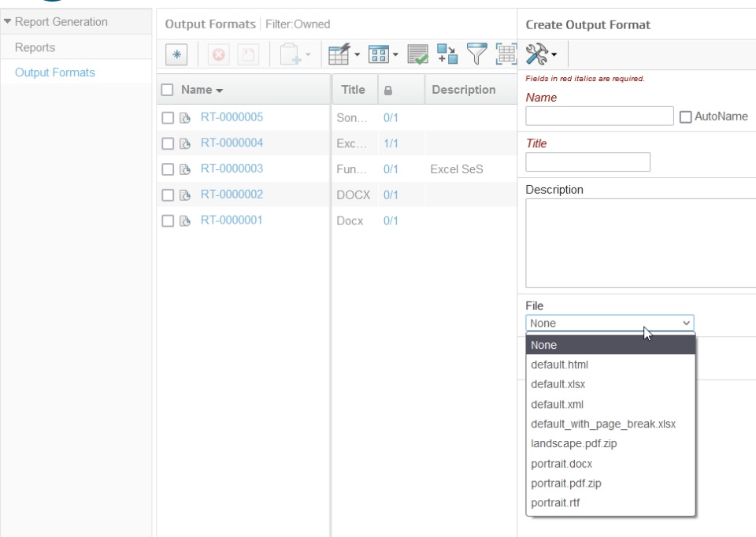The height and width of the screenshot is (537, 756).
Task: Collapse the Report Generation section
Action: [x=7, y=22]
